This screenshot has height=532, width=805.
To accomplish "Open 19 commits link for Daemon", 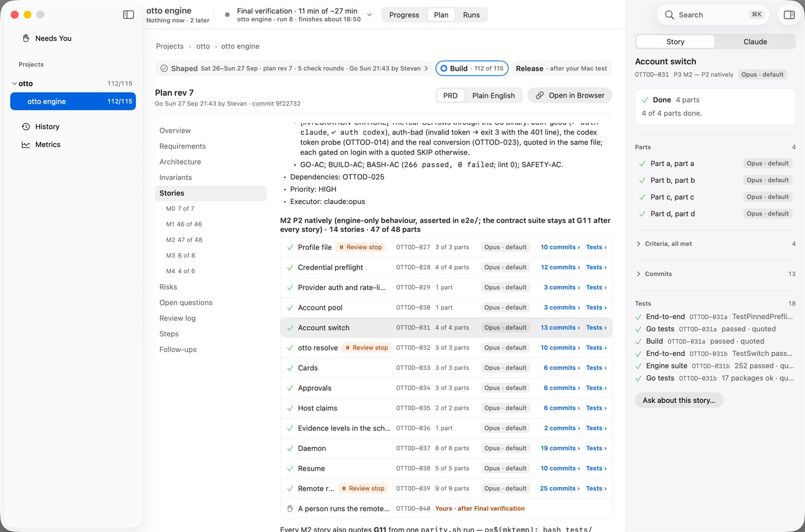I will (560, 448).
